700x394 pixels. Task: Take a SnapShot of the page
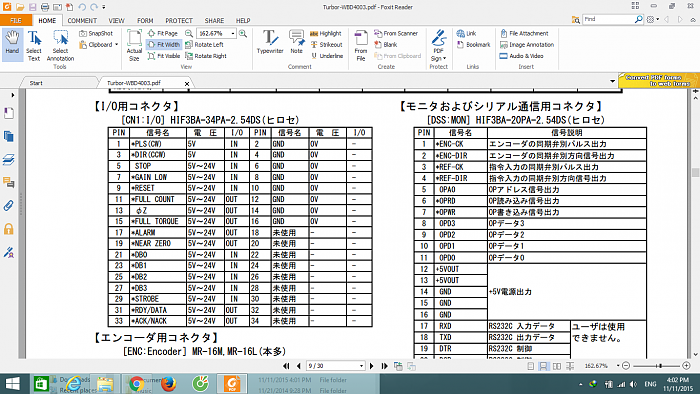coord(96,33)
